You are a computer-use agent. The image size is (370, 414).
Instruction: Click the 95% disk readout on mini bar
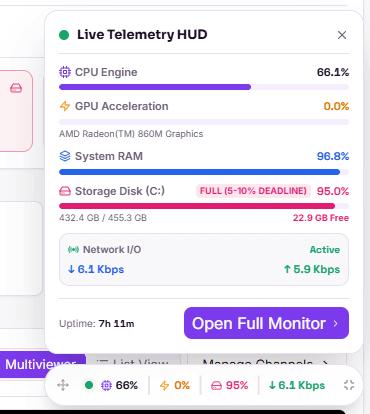click(x=237, y=385)
